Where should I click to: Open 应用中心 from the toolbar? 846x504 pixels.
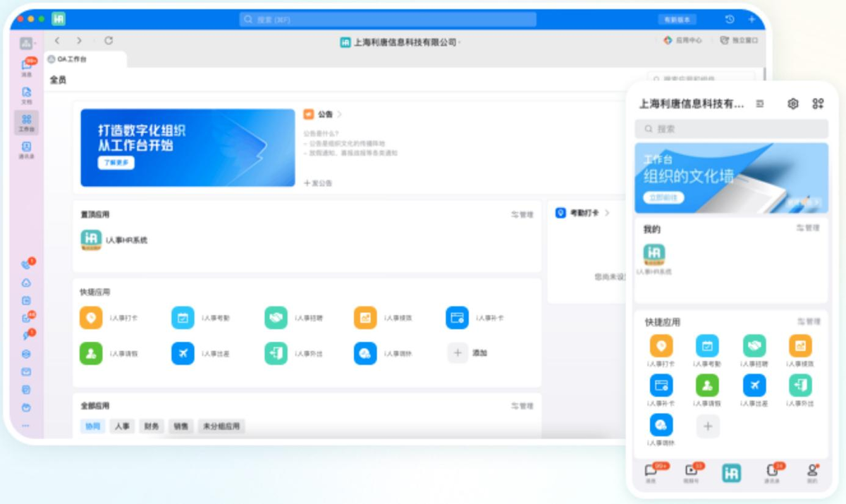coord(683,41)
